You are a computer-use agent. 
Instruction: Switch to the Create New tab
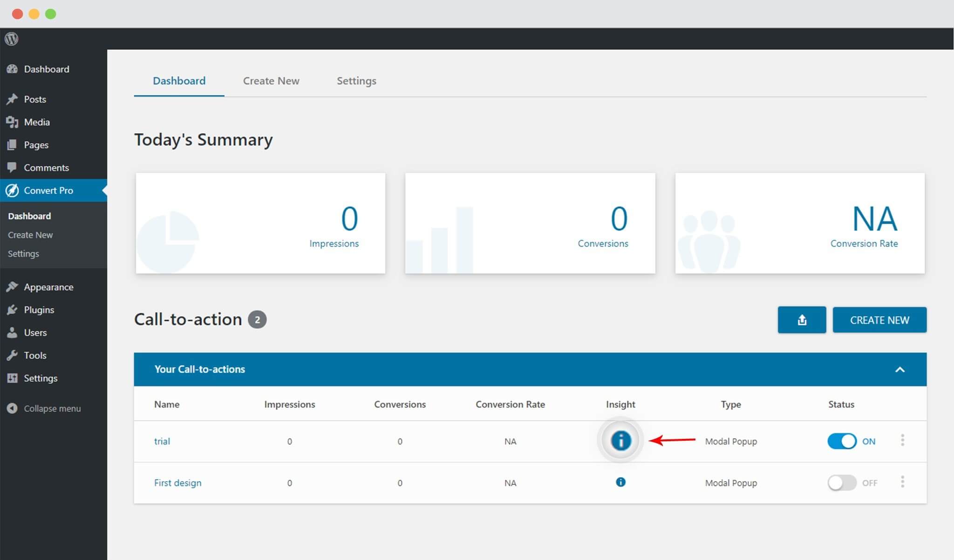click(271, 81)
